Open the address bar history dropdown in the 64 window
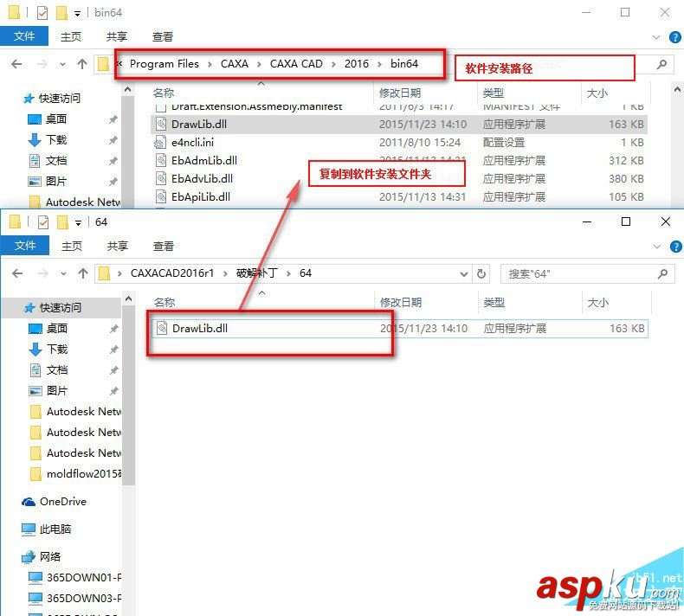 point(464,273)
